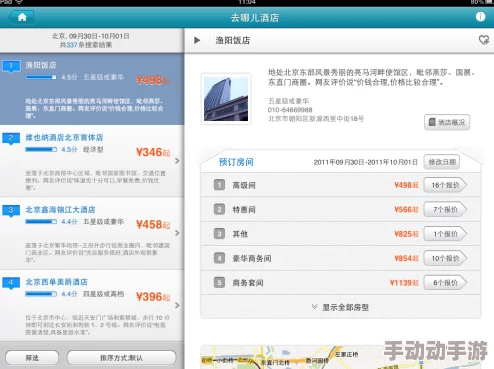The width and height of the screenshot is (494, 369).
Task: Expand chevron next to ¥458 price
Action: pos(177,233)
